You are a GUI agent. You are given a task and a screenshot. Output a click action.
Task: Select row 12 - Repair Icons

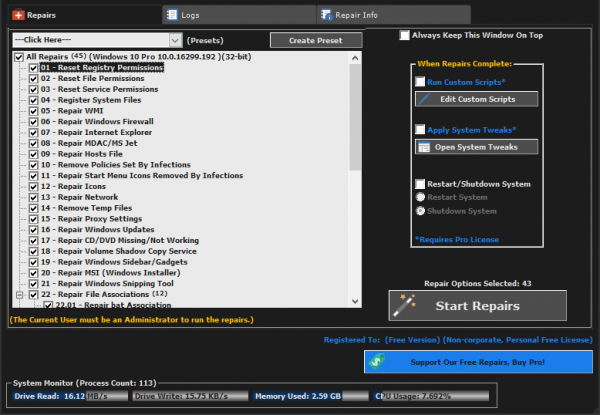pos(73,186)
